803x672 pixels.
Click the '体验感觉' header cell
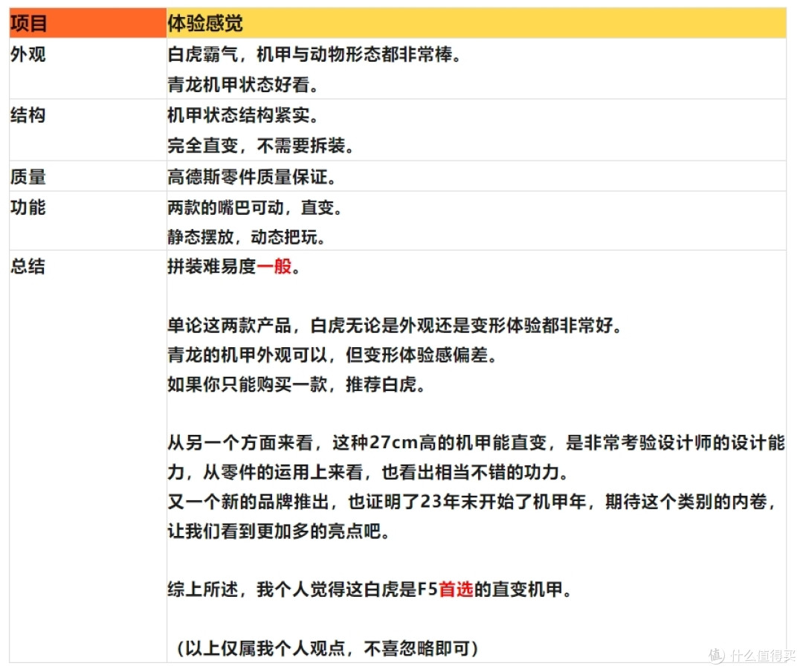(x=477, y=23)
